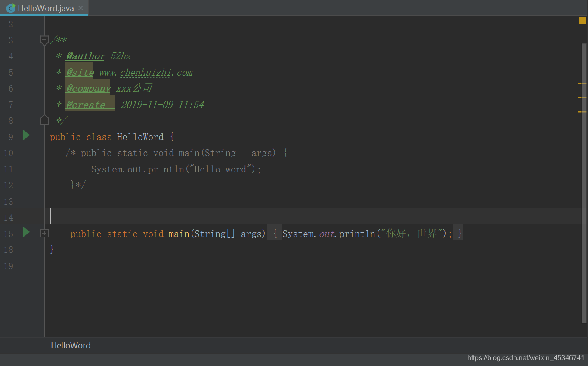Open the yellow inspection warning indicator
588x366 pixels.
[x=582, y=20]
